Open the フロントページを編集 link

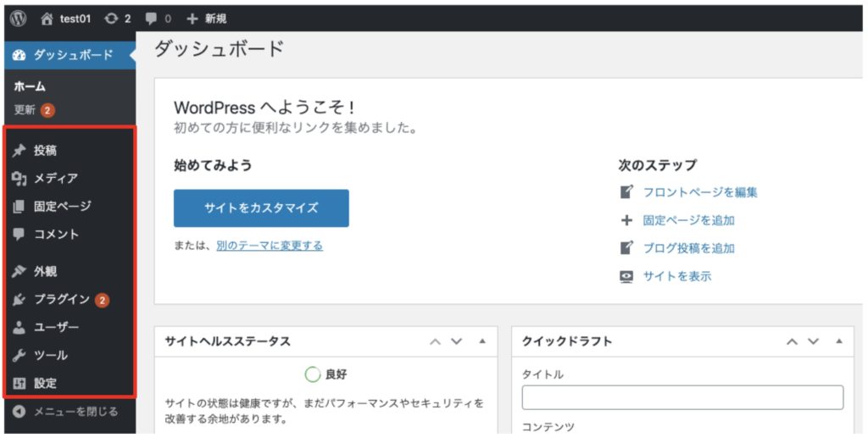699,192
